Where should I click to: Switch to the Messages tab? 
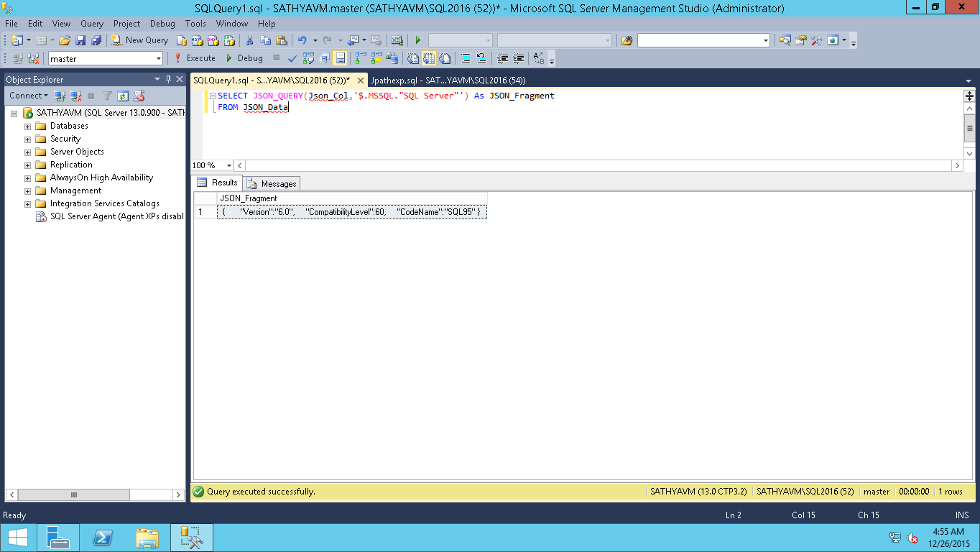point(271,183)
